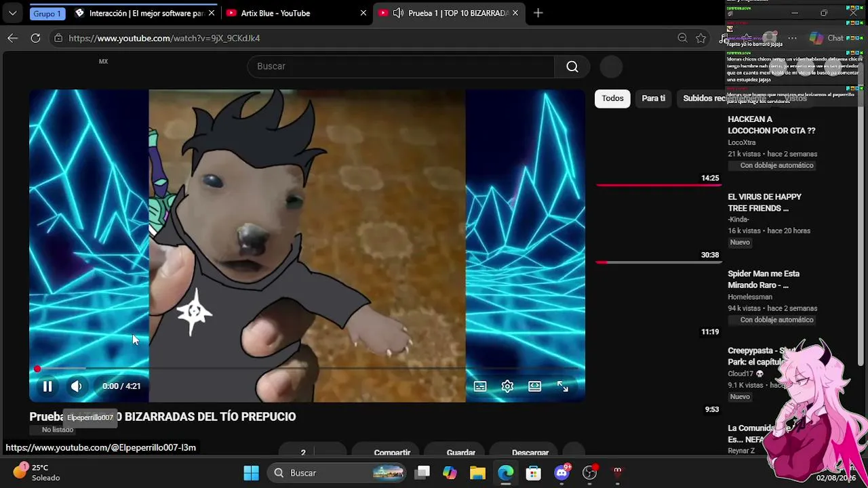Click the thumbnail of the 14:25 video
The image size is (868, 488).
click(658, 149)
